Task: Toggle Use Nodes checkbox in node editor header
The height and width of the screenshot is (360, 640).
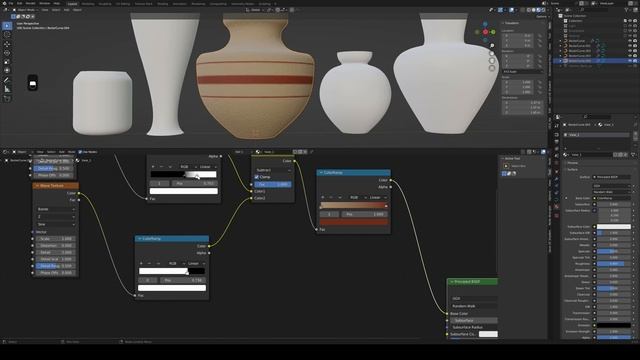Action: click(x=80, y=152)
